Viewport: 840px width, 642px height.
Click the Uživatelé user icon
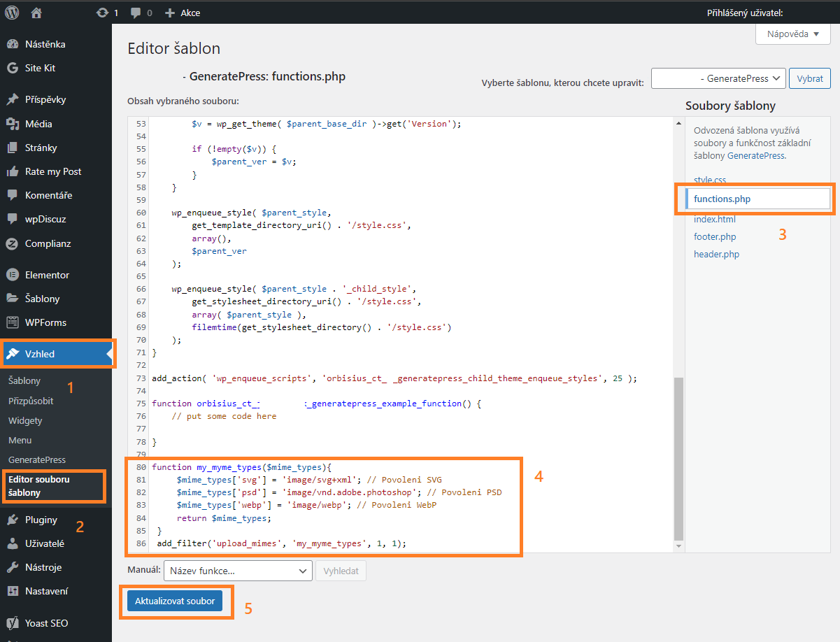12,543
